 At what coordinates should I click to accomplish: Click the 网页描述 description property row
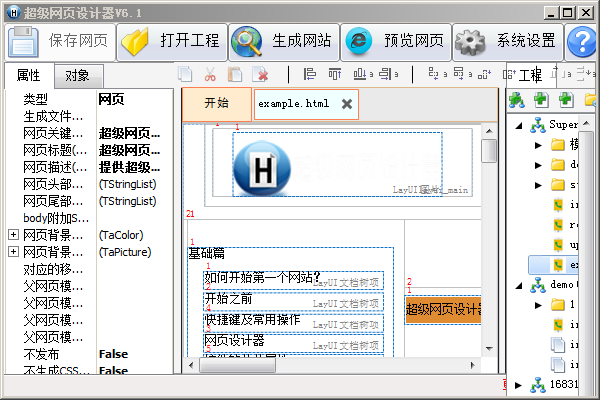[x=89, y=167]
